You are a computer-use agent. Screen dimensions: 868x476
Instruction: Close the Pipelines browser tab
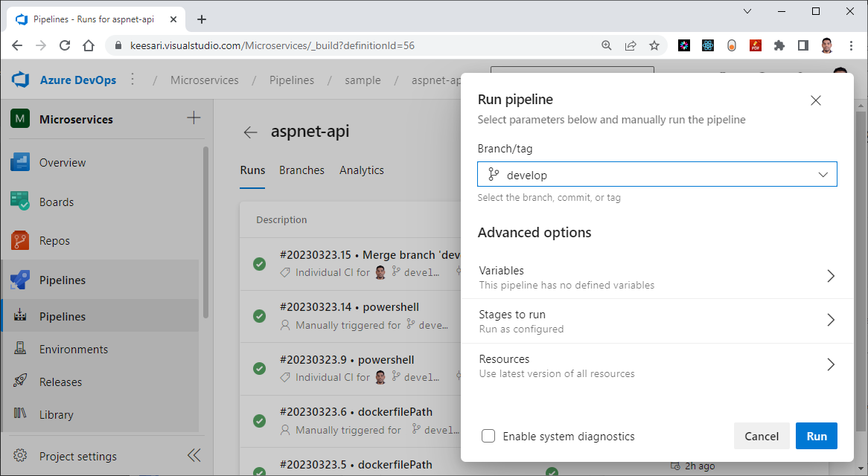173,19
